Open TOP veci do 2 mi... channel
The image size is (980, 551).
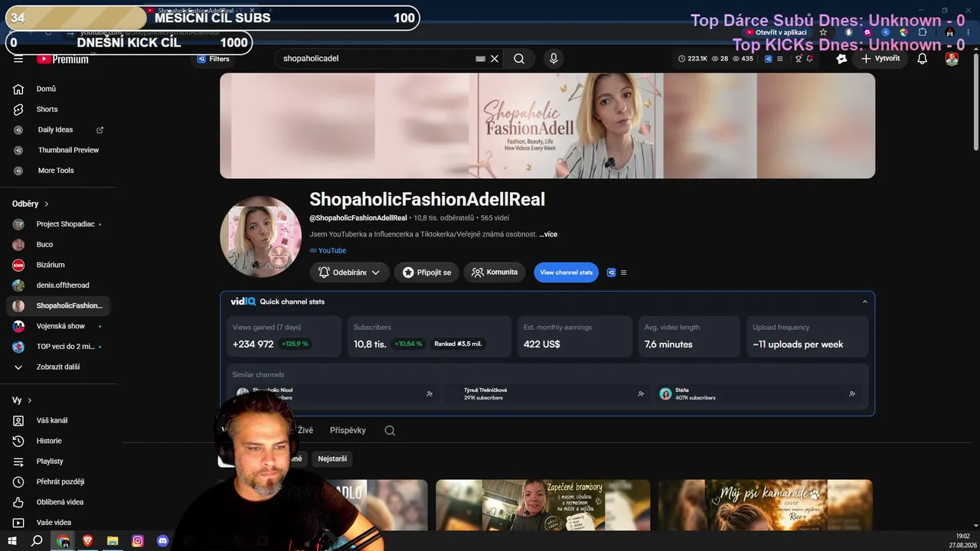tap(59, 347)
